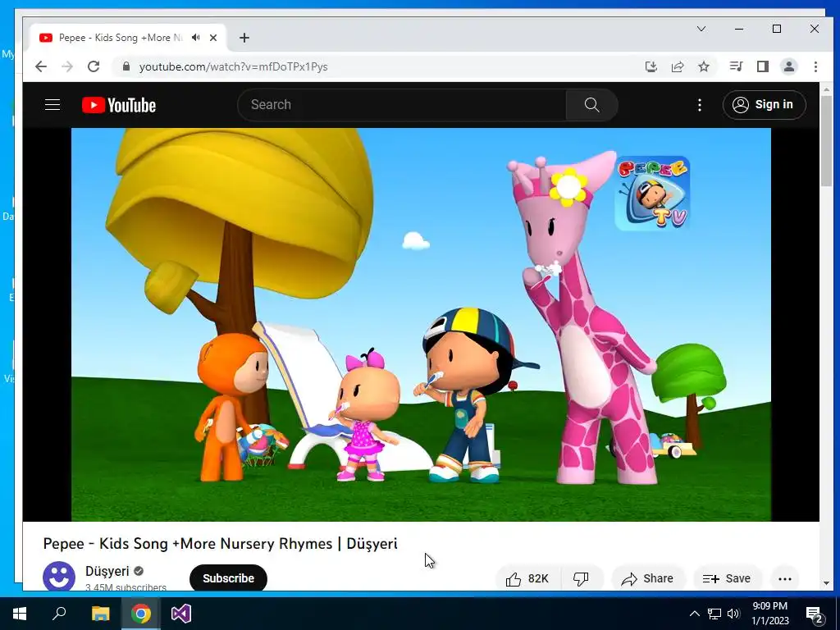This screenshot has height=630, width=840.
Task: Go forward in browser history
Action: (x=67, y=66)
